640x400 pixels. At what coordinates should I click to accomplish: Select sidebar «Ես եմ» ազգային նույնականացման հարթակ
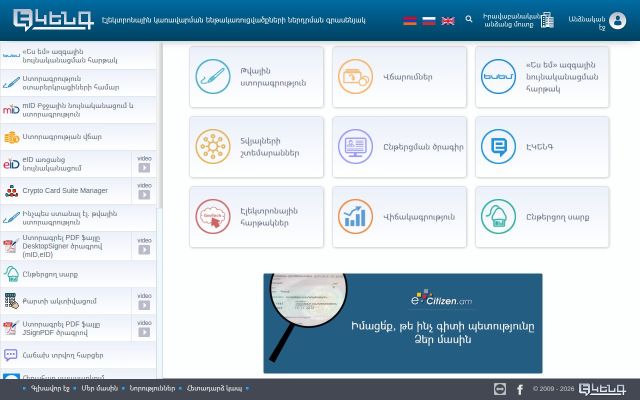78,56
